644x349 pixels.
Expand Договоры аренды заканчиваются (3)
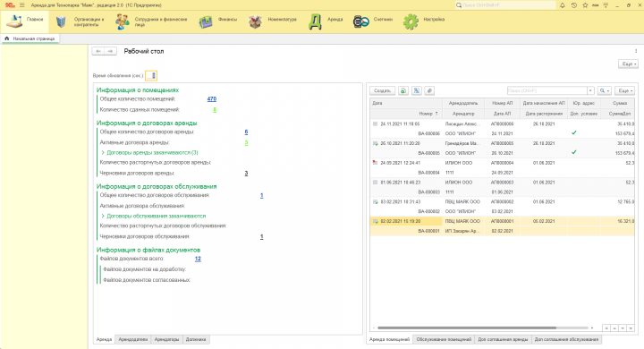tap(103, 152)
